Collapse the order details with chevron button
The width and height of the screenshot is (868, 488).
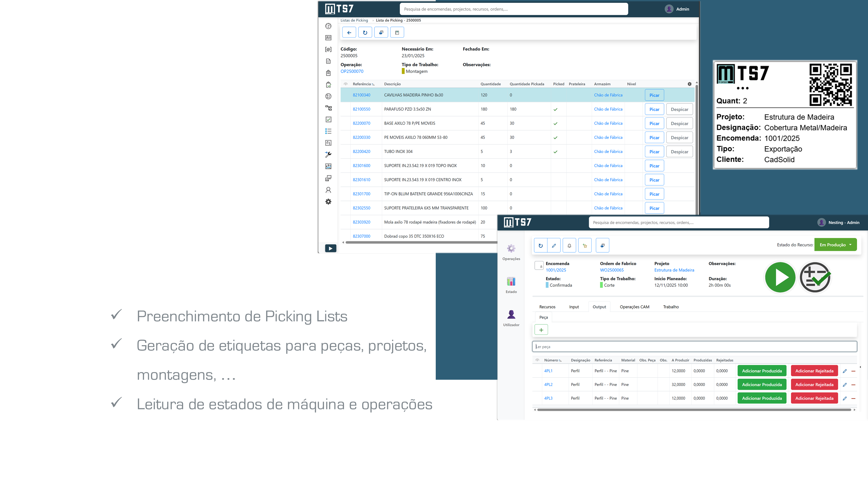click(539, 266)
